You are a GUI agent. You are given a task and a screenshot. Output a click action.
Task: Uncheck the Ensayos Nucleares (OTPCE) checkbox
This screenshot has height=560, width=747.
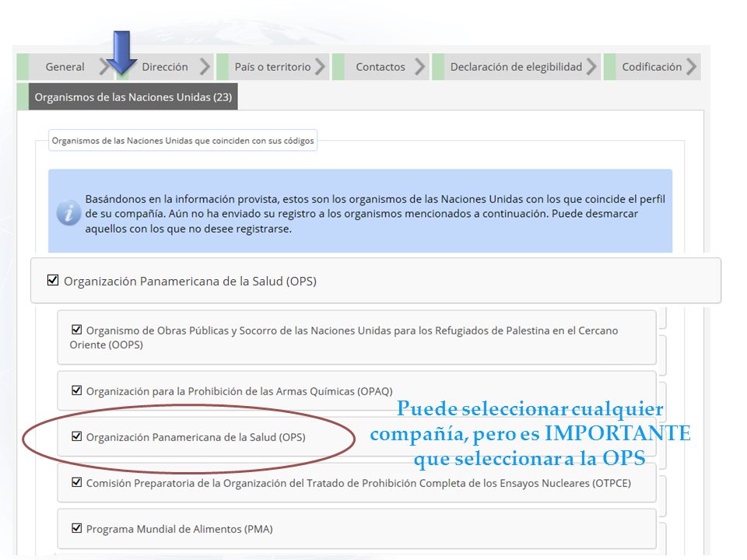point(76,482)
